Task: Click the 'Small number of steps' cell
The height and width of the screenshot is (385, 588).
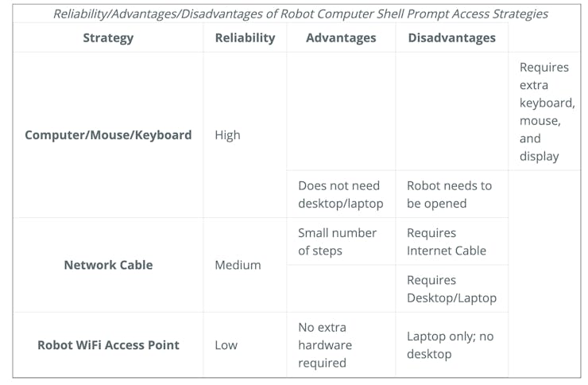Action: (337, 242)
